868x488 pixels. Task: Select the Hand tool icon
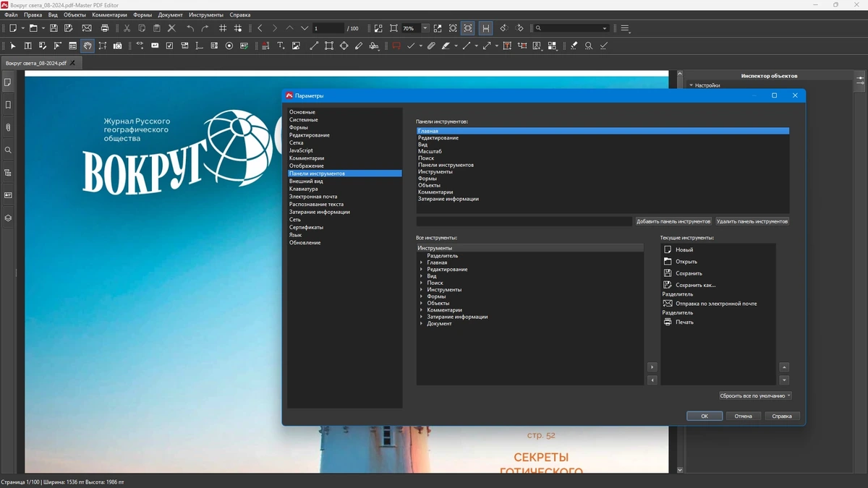click(88, 46)
